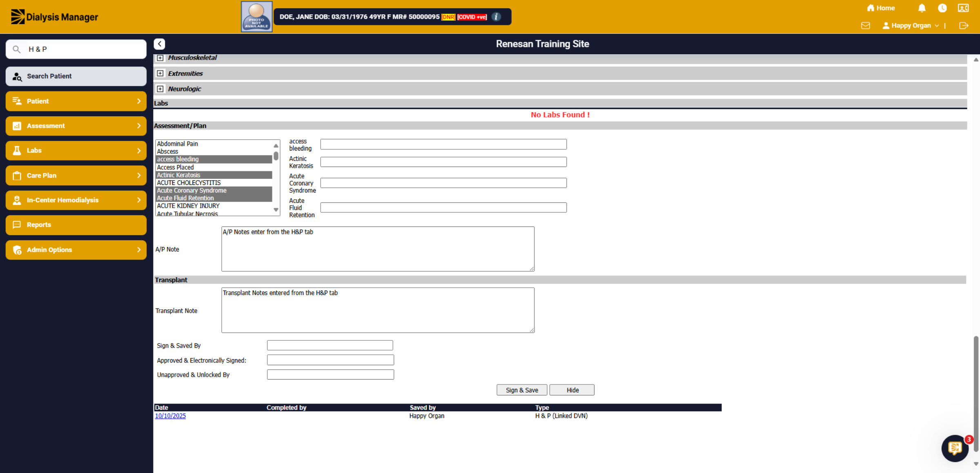Open the 10/10/2025 record link
The width and height of the screenshot is (980, 473).
pos(170,416)
